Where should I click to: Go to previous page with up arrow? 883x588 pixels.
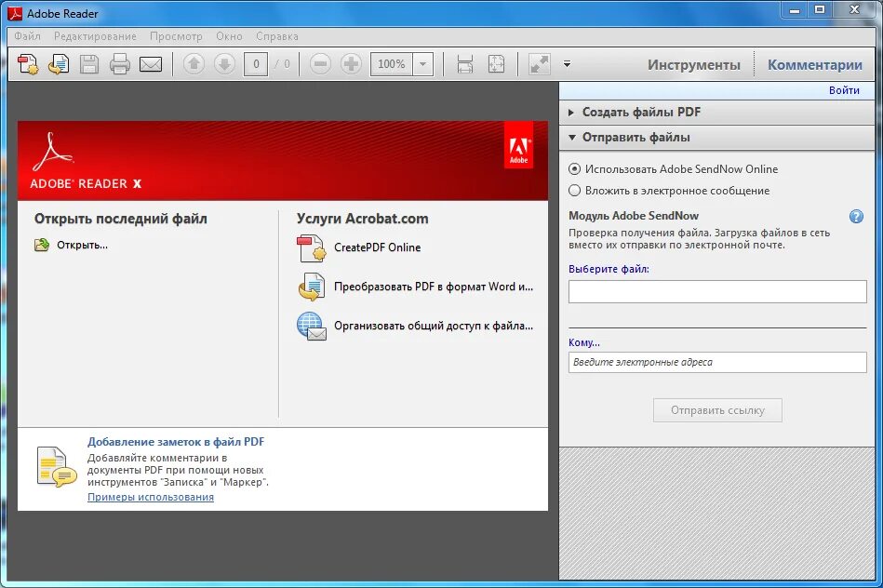(x=194, y=64)
